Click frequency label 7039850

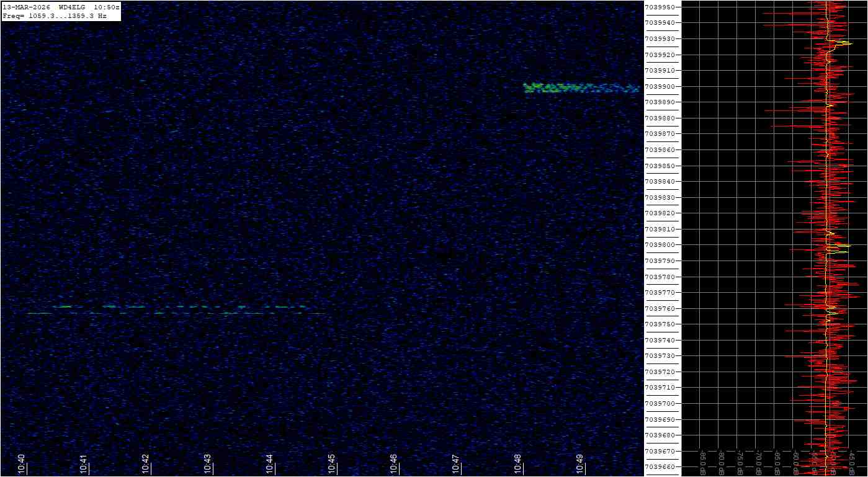click(x=660, y=166)
